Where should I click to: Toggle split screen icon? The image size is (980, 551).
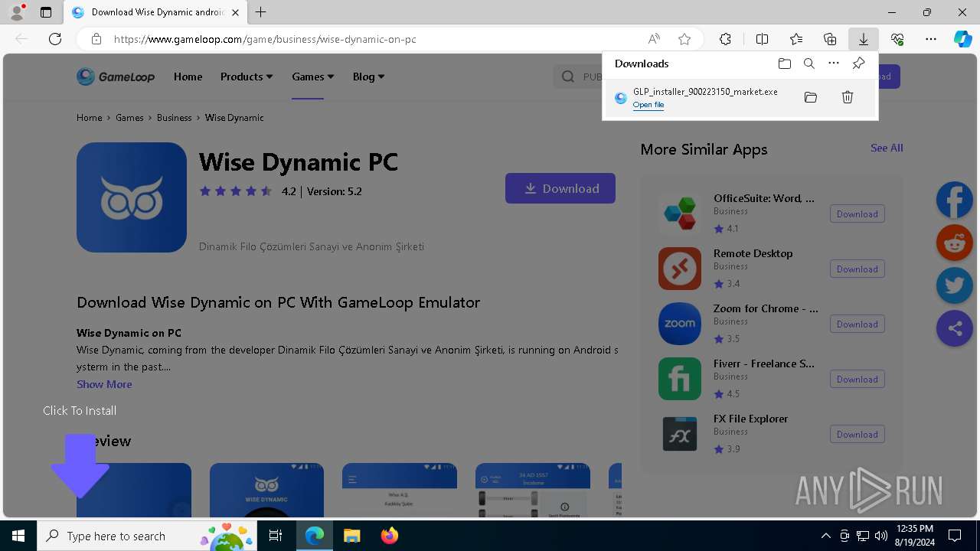pyautogui.click(x=762, y=39)
